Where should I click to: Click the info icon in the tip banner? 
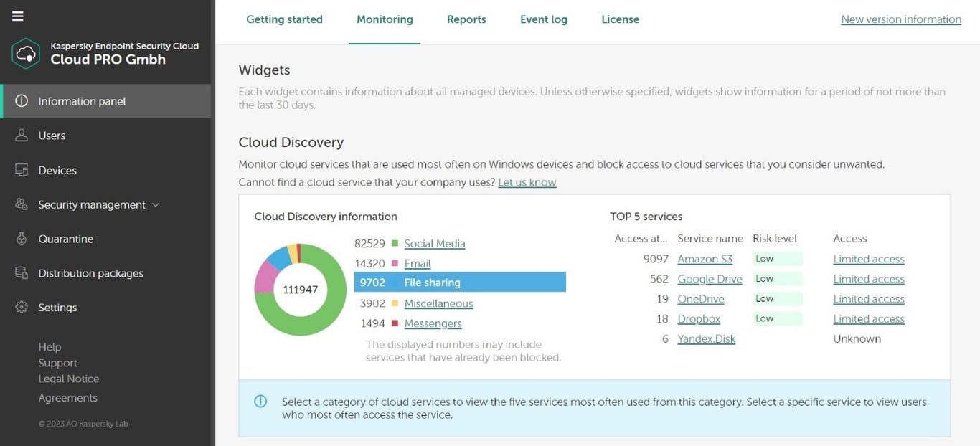260,402
